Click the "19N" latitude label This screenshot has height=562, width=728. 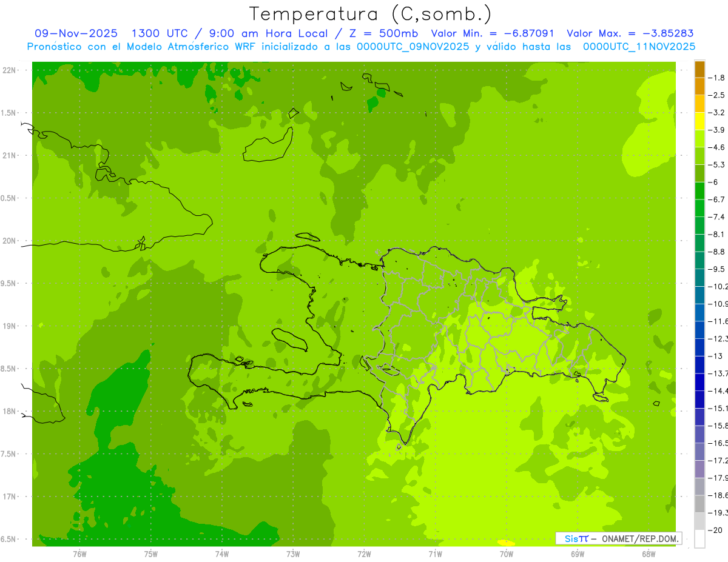coord(9,326)
